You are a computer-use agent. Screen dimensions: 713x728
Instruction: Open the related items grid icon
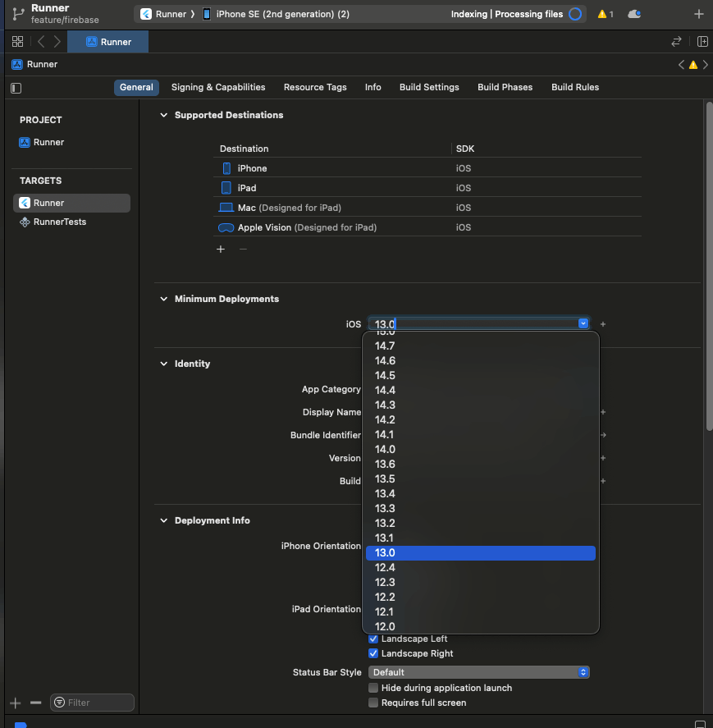point(17,42)
